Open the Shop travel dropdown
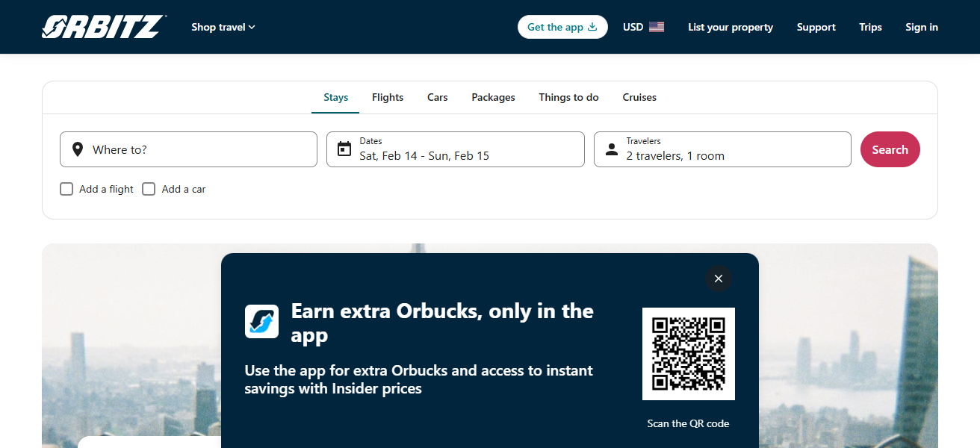 click(223, 26)
